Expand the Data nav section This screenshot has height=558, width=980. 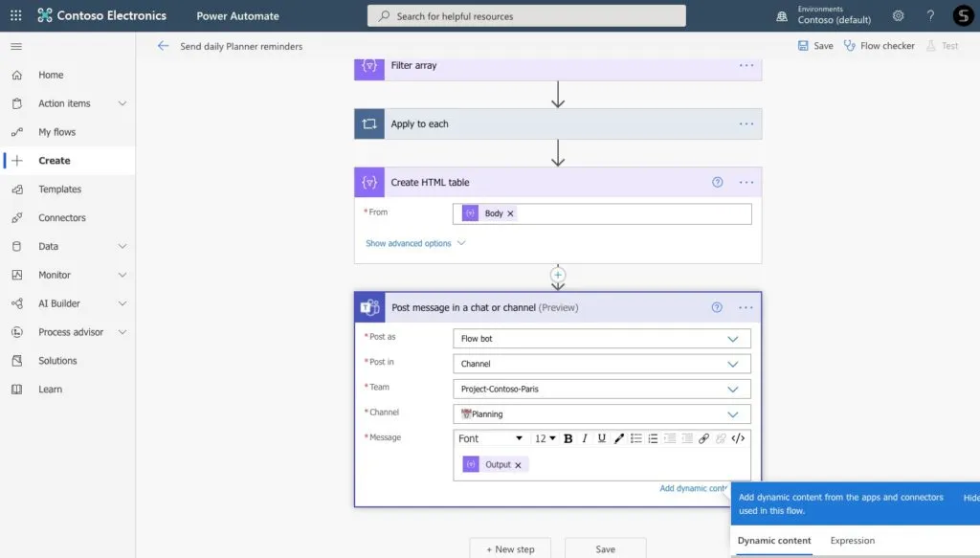click(x=122, y=246)
